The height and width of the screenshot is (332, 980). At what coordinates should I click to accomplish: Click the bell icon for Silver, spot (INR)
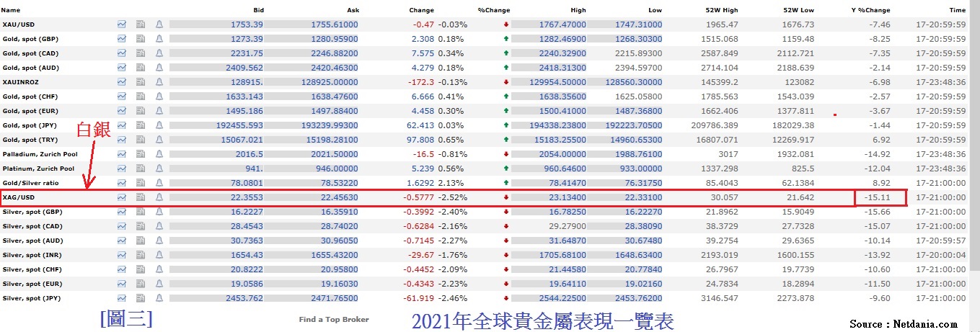coord(159,255)
